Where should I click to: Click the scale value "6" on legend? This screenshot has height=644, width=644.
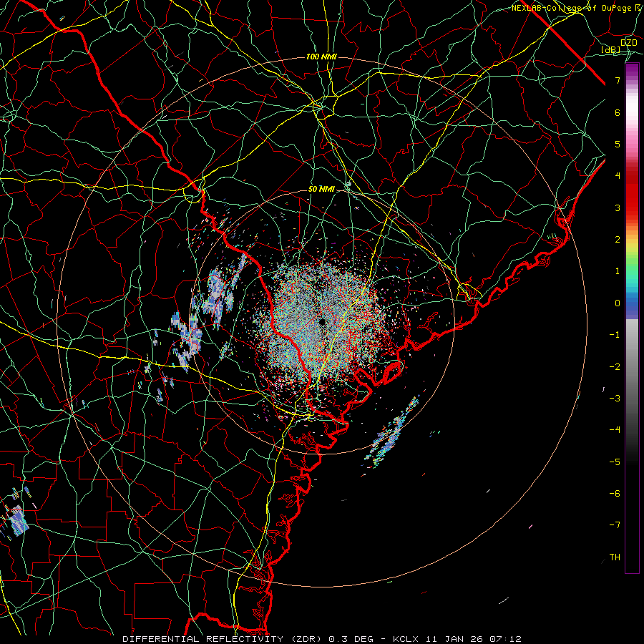click(x=618, y=112)
